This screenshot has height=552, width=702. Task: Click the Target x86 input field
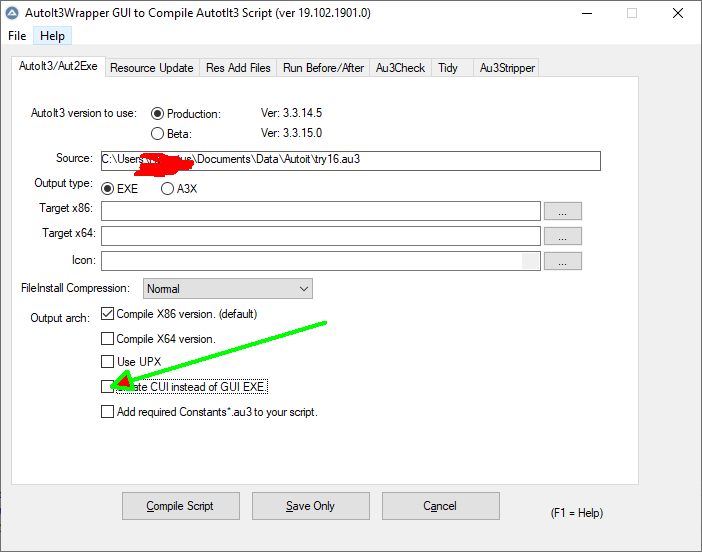pyautogui.click(x=321, y=211)
